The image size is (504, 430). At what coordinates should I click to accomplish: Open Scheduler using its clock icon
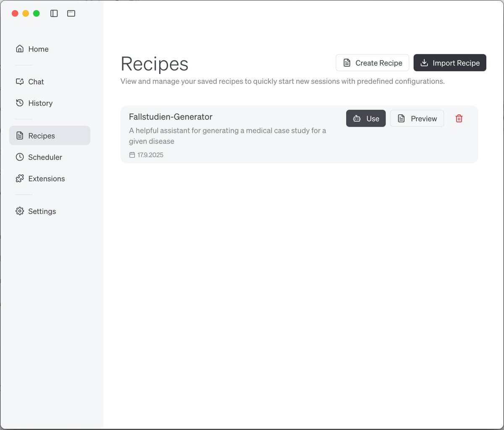point(19,157)
